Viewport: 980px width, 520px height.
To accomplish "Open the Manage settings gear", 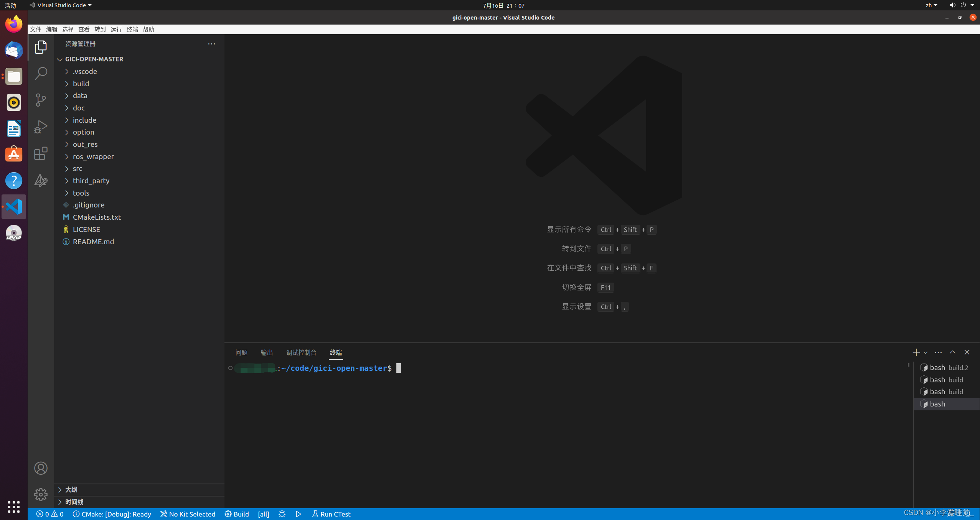I will (41, 494).
